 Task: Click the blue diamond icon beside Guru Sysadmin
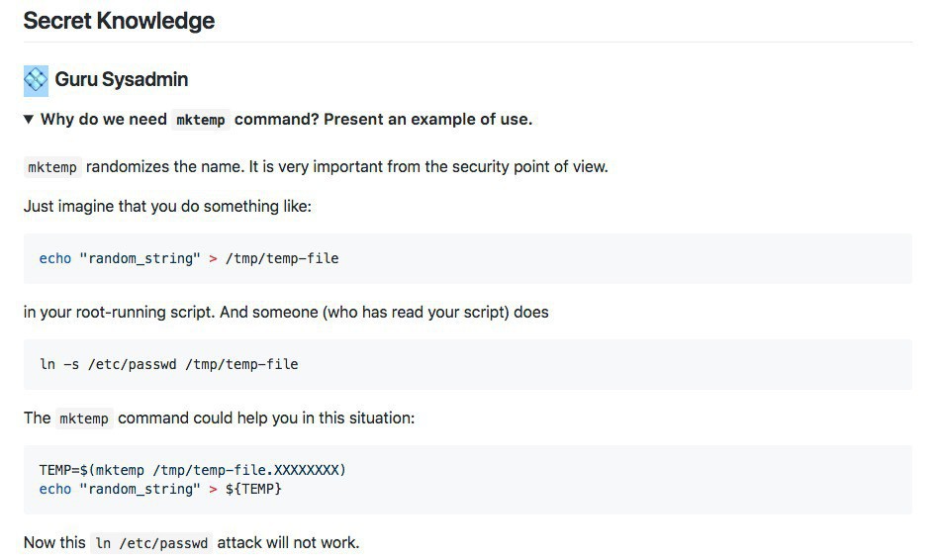coord(36,80)
